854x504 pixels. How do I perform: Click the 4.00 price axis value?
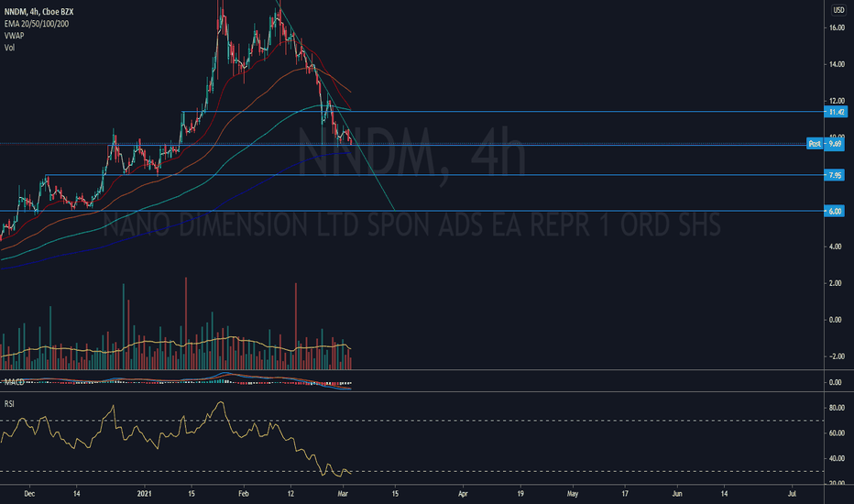tap(835, 247)
